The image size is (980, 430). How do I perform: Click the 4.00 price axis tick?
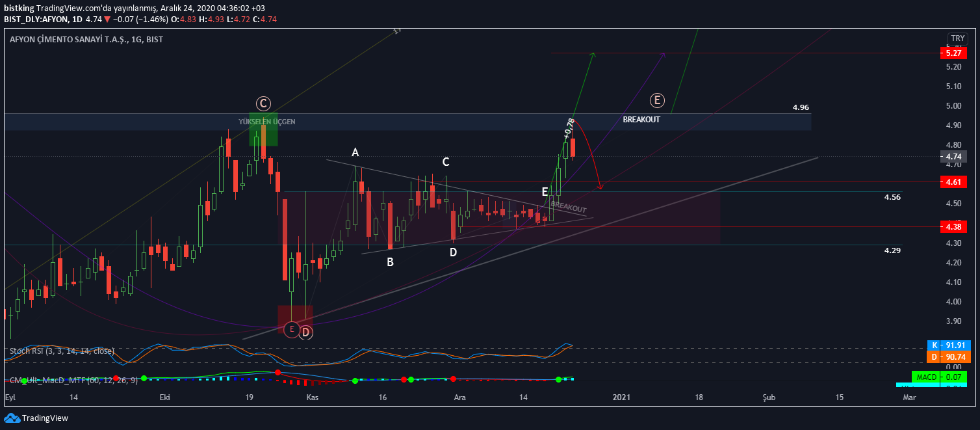[x=954, y=302]
